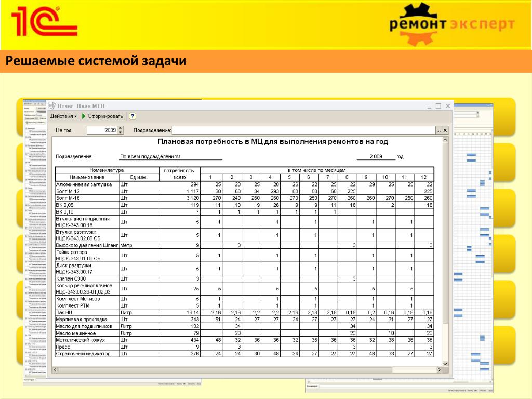Click vertical scrollbar up arrow
The height and width of the screenshot is (399, 532).
click(x=445, y=140)
